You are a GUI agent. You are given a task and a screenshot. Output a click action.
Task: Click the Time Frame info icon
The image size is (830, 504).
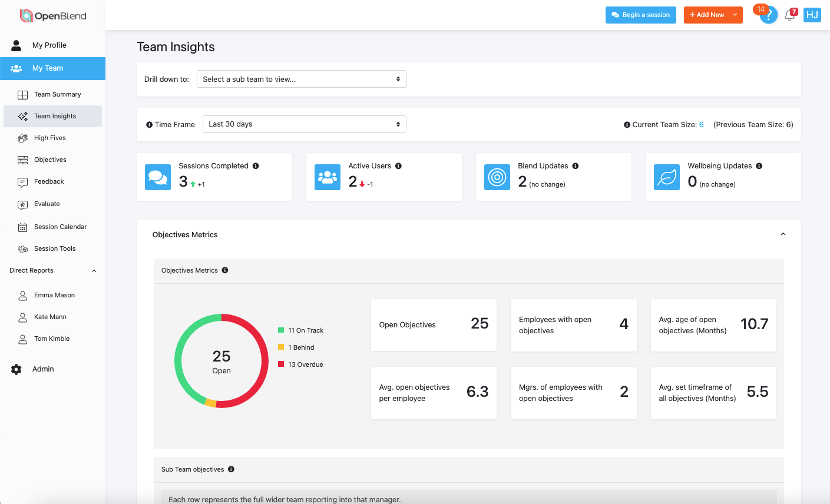(149, 125)
